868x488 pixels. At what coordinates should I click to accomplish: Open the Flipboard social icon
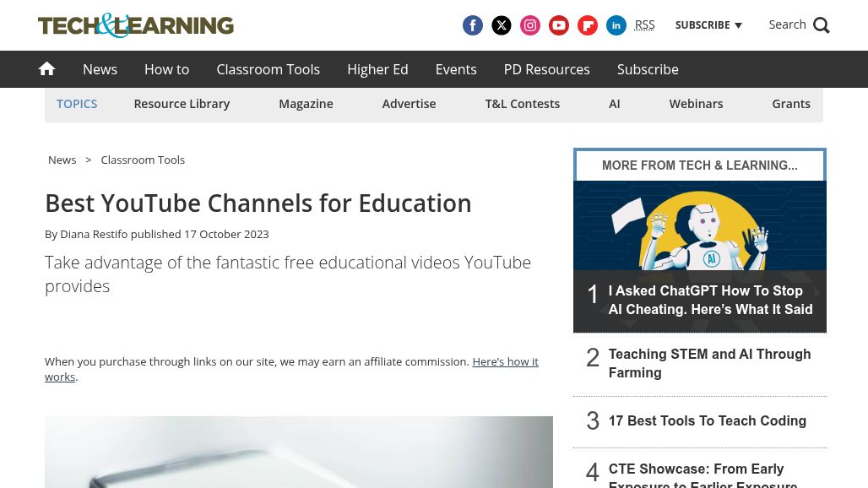(588, 25)
